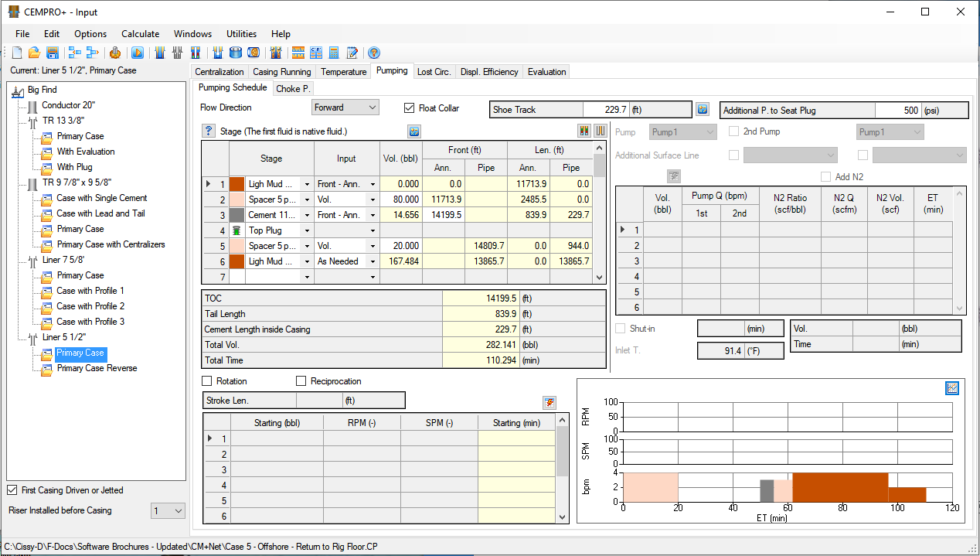
Task: Open the Calculate menu
Action: 140,34
